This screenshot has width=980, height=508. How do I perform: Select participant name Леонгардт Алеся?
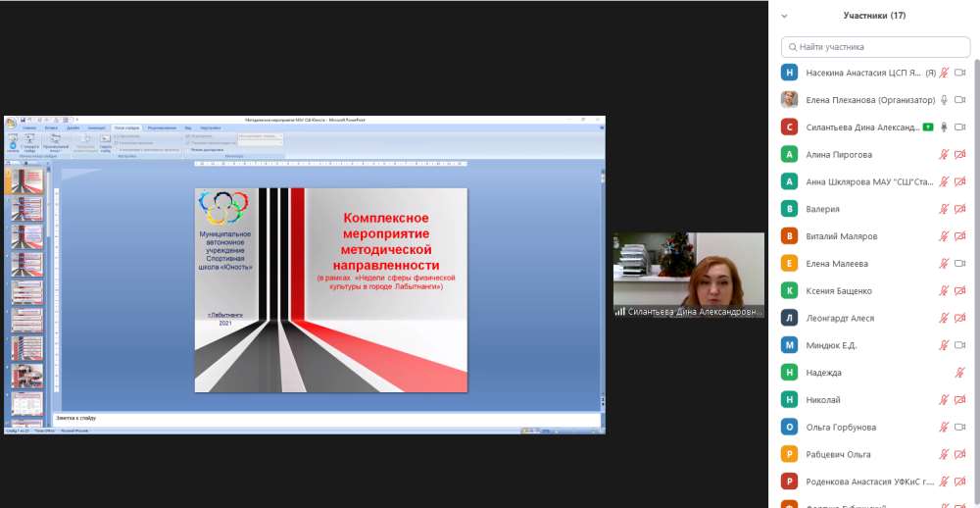pyautogui.click(x=840, y=319)
